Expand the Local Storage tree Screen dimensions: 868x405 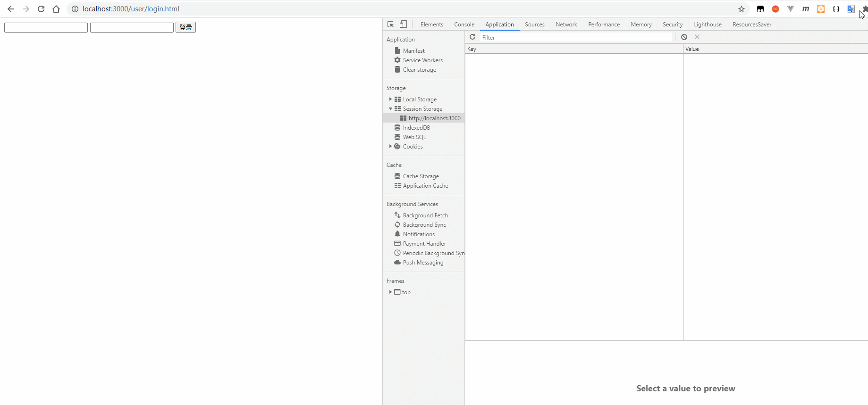[390, 99]
